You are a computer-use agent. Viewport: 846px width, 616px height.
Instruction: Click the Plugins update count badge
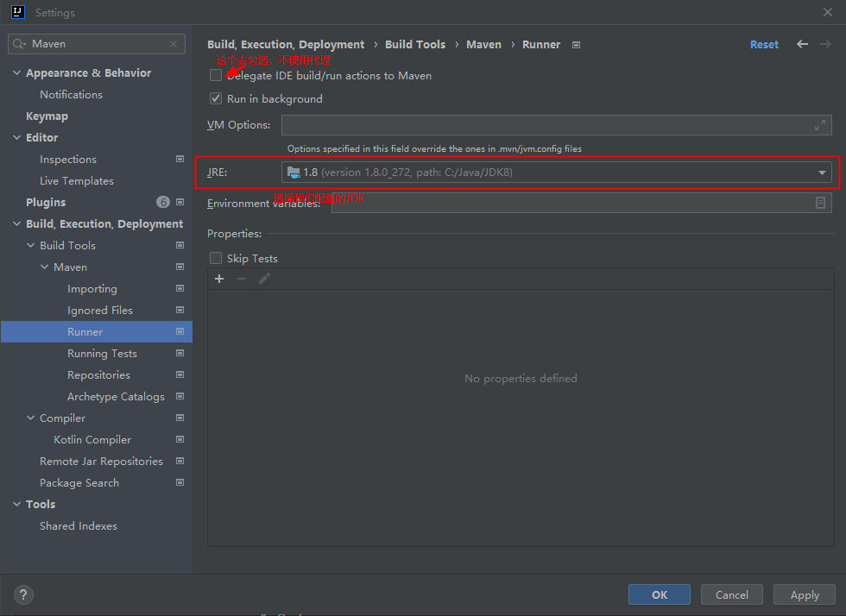click(163, 202)
